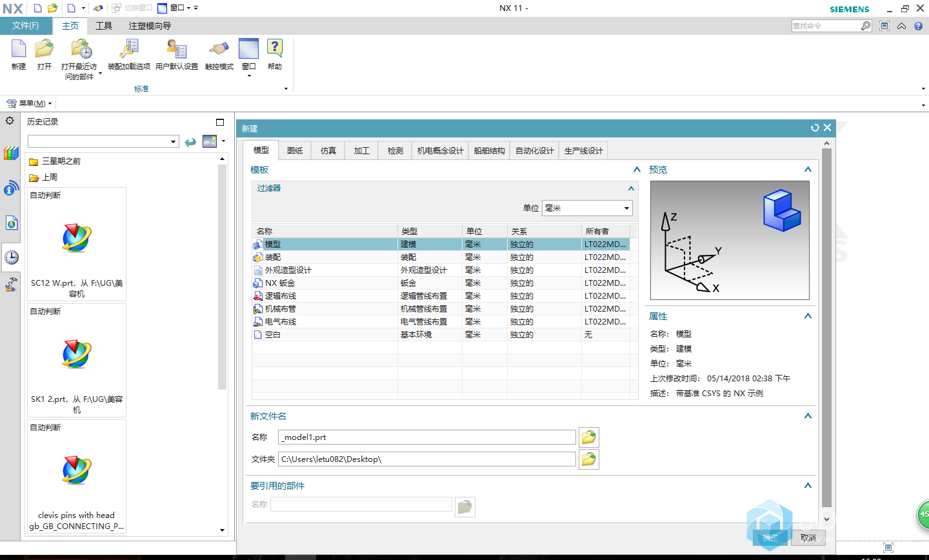
Task: Switch to the 加工 tab
Action: (x=362, y=150)
